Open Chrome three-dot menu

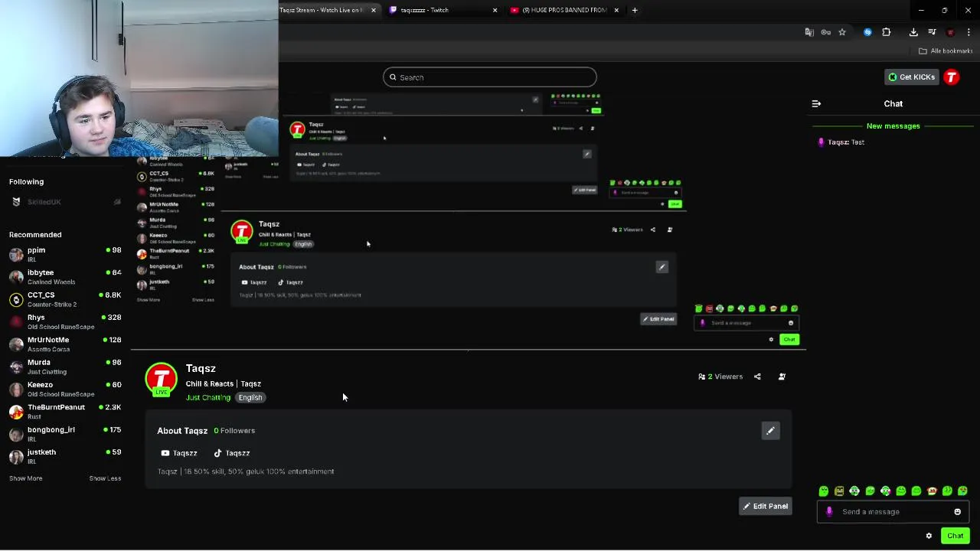click(969, 32)
